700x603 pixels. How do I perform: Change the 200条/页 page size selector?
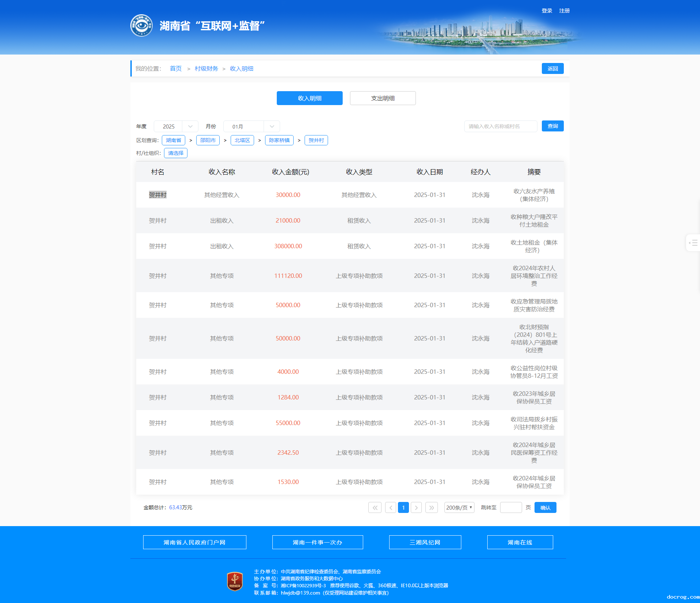[459, 507]
